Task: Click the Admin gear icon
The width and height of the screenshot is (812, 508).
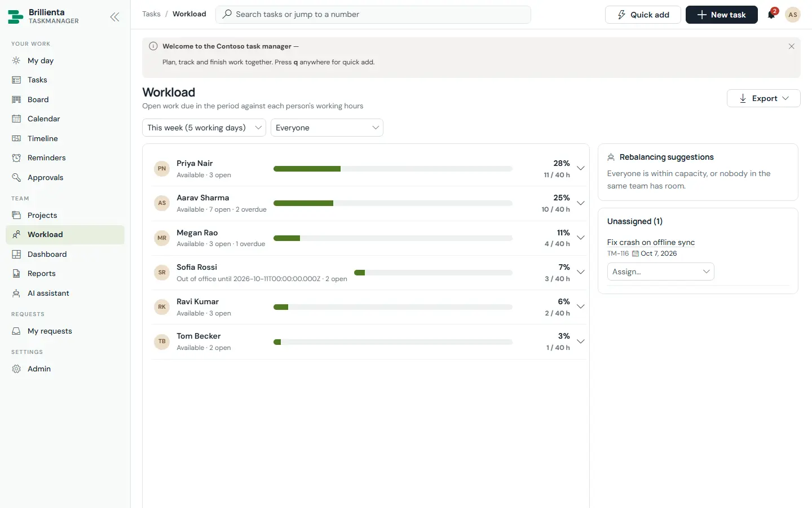Action: click(x=16, y=369)
